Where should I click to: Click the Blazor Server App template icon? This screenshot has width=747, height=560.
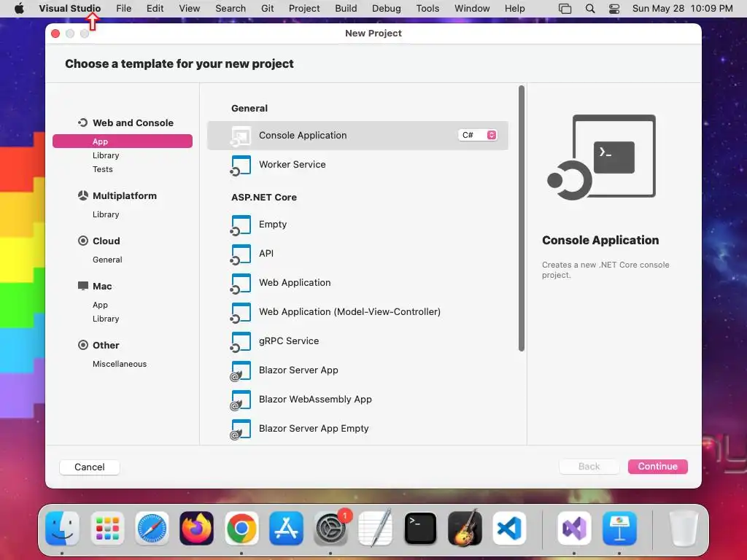click(x=241, y=371)
